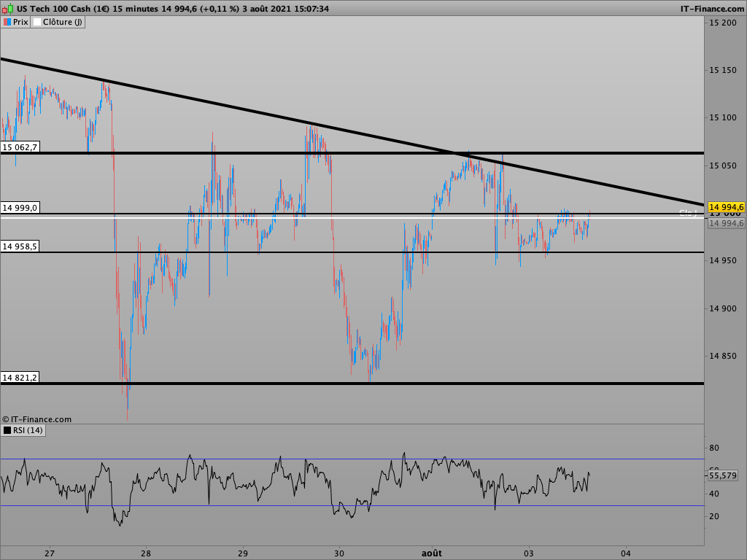This screenshot has height=560, width=747.
Task: Click the © IT-Finance.com copyright text
Action: coord(36,419)
